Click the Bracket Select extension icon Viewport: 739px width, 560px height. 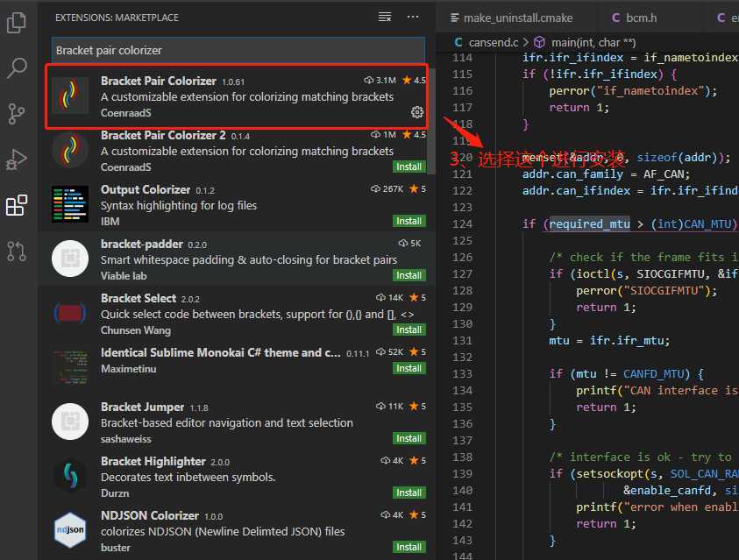tap(70, 313)
